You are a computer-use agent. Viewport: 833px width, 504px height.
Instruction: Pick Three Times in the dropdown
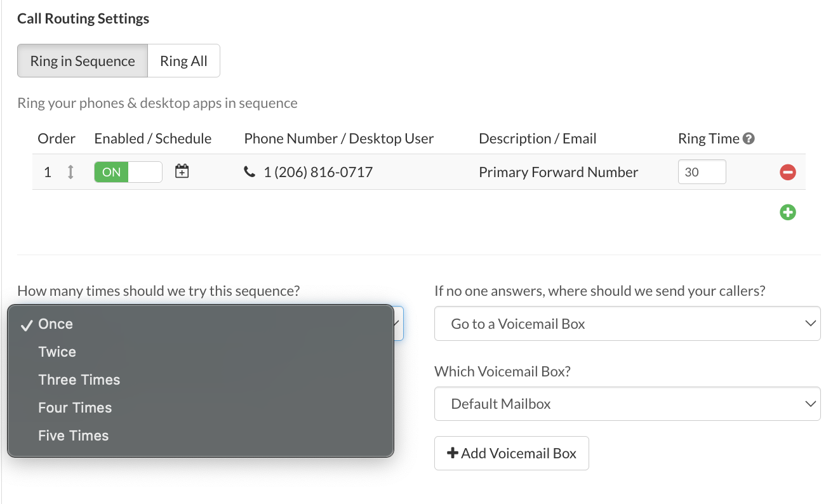coord(201,380)
